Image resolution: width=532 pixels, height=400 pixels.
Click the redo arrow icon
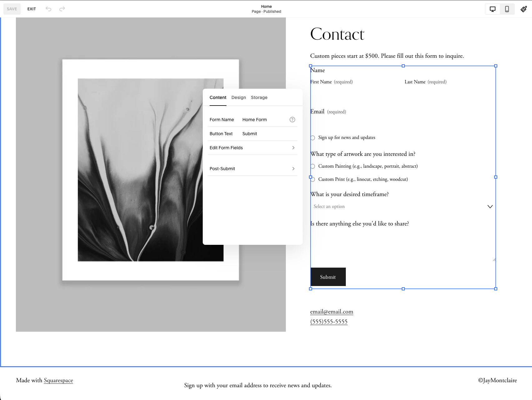62,9
